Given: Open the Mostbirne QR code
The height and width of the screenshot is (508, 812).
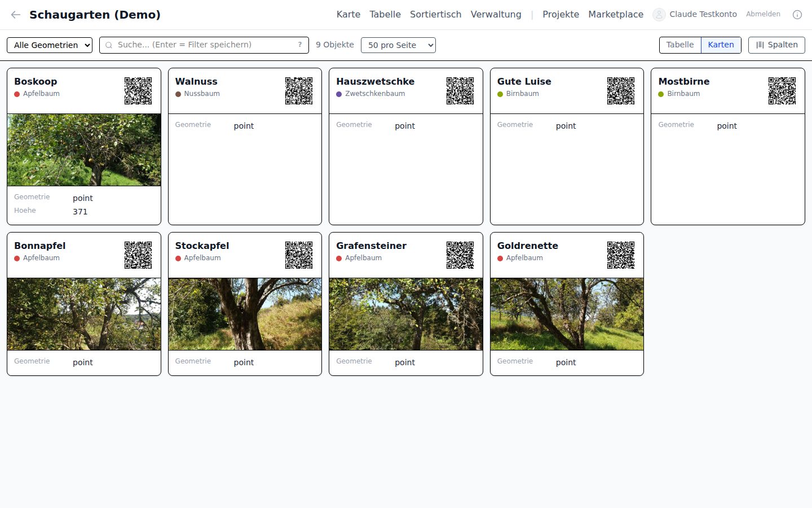Looking at the screenshot, I should pyautogui.click(x=782, y=91).
